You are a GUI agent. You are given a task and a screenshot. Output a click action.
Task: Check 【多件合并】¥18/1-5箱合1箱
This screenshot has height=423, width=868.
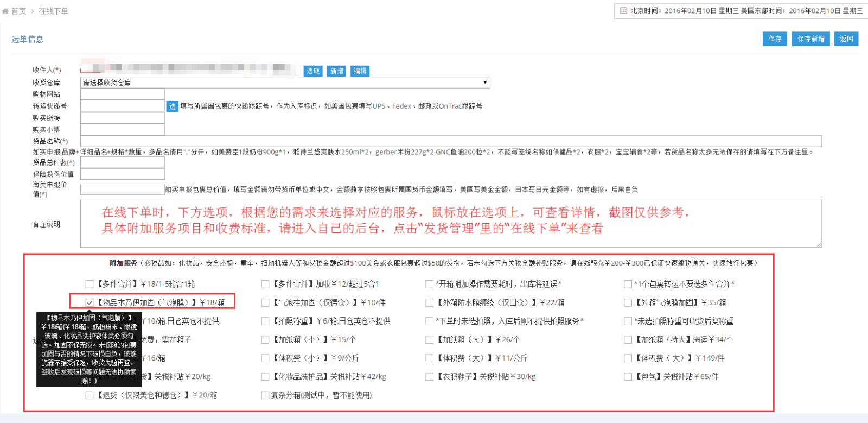point(90,284)
